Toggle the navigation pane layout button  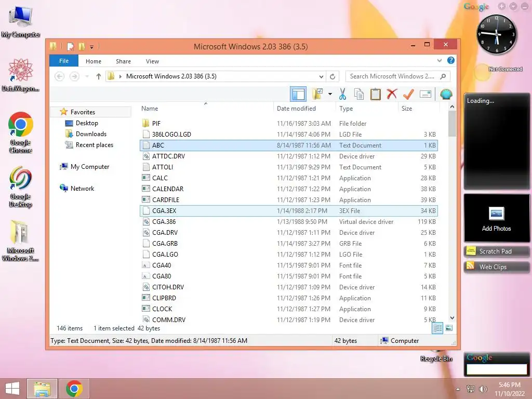298,94
